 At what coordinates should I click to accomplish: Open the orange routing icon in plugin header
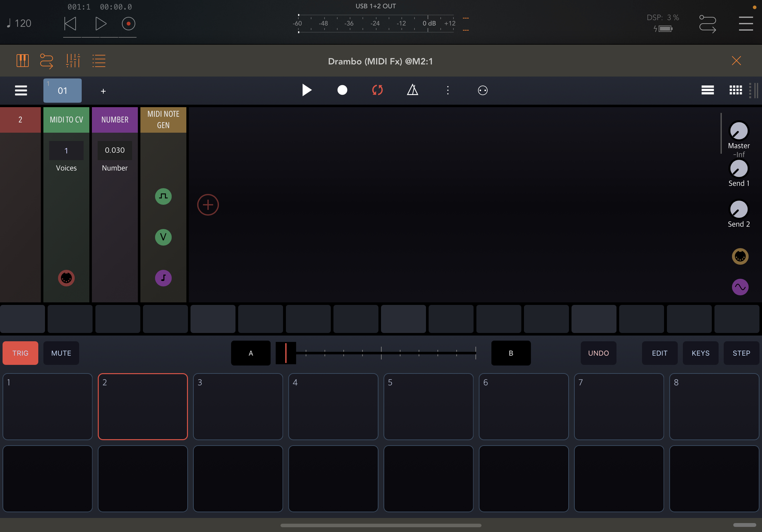tap(47, 61)
